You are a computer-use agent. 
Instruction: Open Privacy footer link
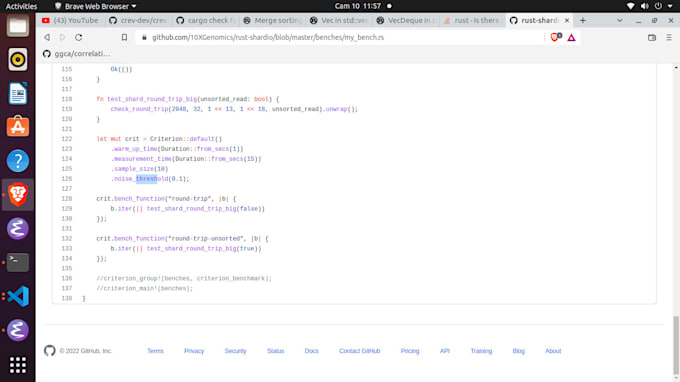(x=194, y=351)
